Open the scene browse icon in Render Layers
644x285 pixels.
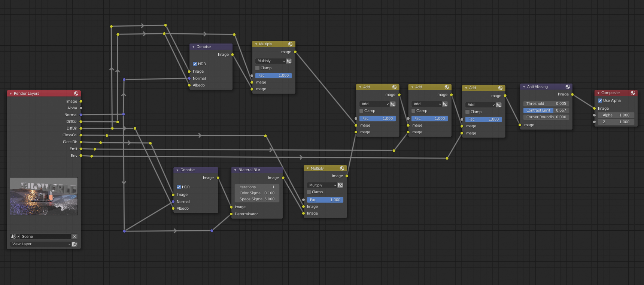point(15,236)
